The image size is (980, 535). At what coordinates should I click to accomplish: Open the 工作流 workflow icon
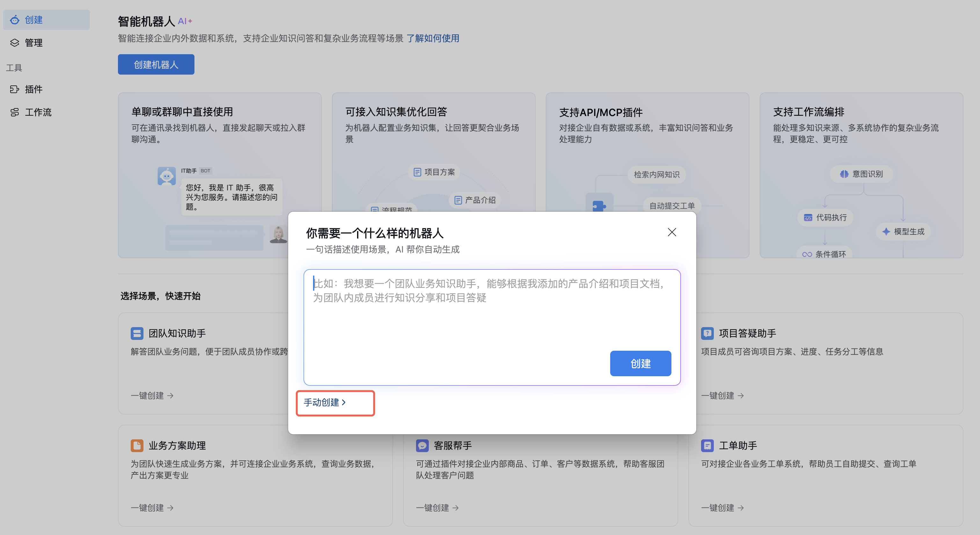click(14, 112)
